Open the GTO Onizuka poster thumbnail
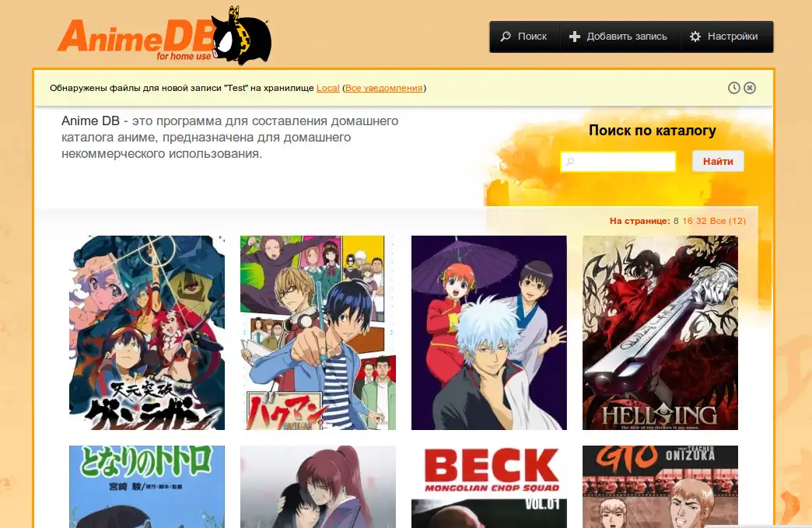 (660, 487)
